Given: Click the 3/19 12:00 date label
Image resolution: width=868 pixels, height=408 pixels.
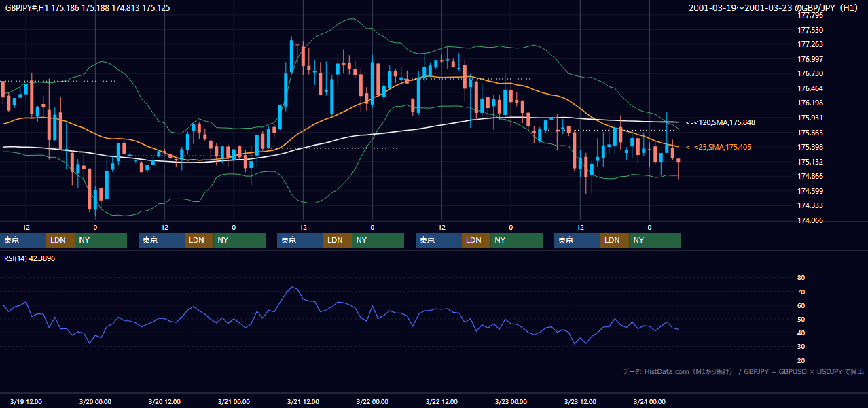Looking at the screenshot, I should [x=26, y=401].
